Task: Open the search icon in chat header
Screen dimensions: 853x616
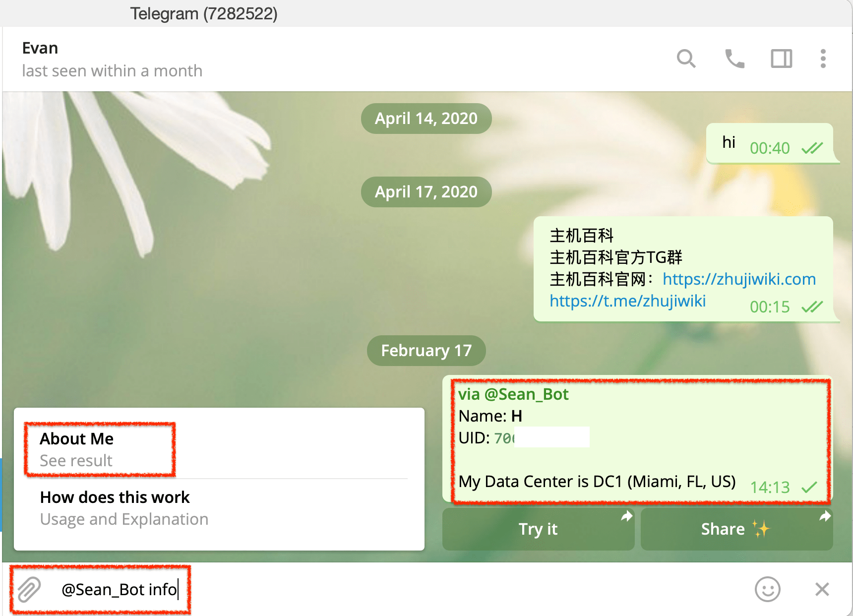Action: (x=687, y=59)
